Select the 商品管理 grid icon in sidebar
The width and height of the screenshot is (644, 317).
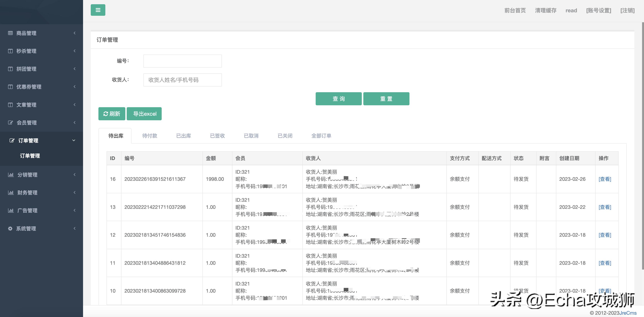click(x=10, y=33)
